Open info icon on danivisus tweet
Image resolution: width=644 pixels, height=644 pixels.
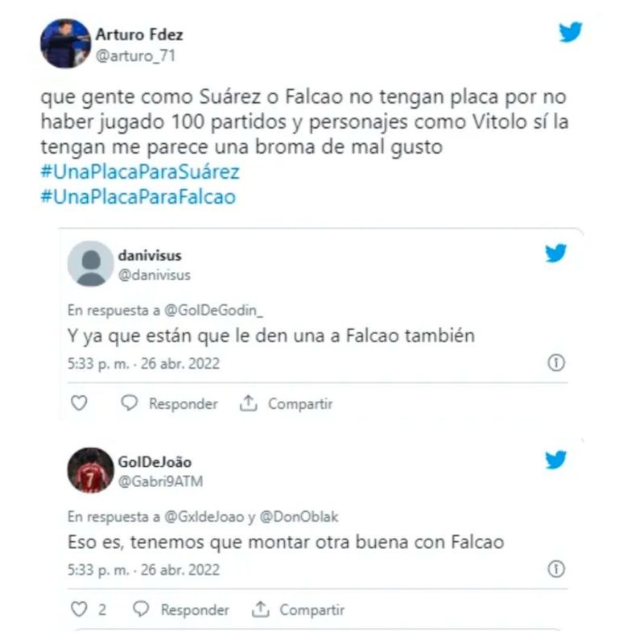click(556, 363)
